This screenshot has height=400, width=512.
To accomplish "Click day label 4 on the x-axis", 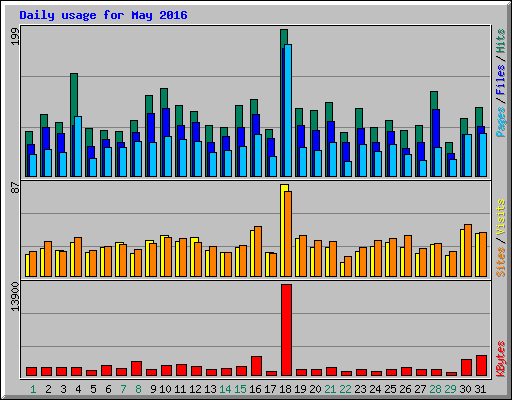I will [x=78, y=389].
